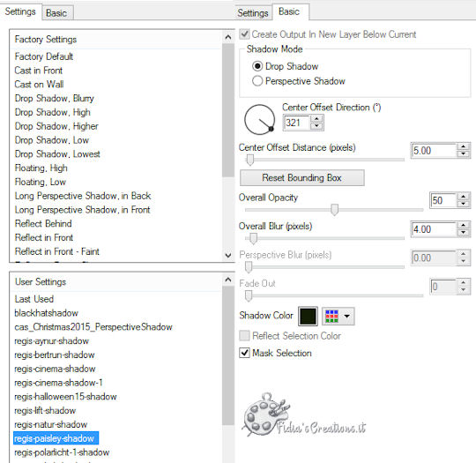476x463 pixels.
Task: Select the Drop Shadow radio button
Action: click(x=257, y=66)
